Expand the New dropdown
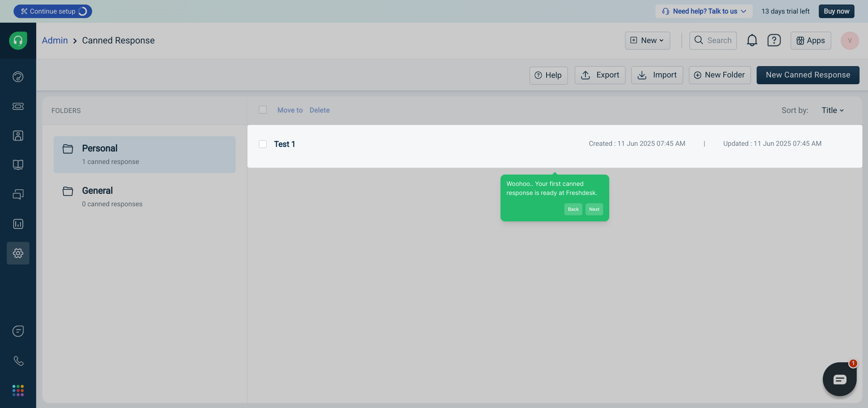 point(647,40)
